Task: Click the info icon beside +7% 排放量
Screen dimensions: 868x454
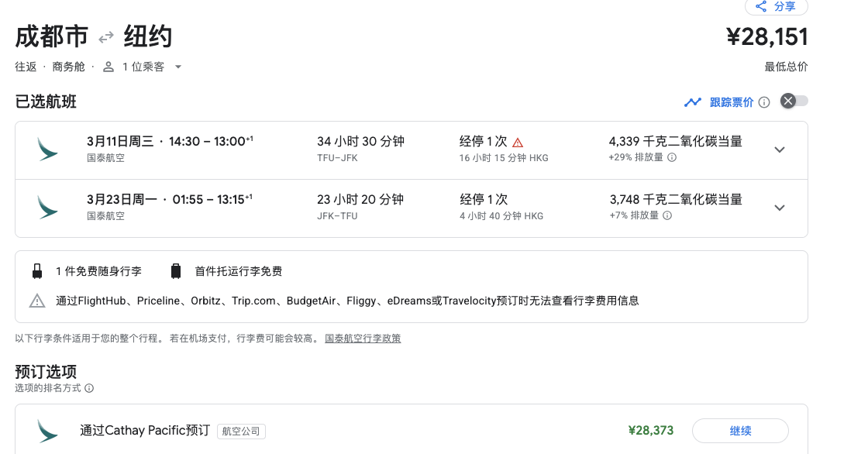Action: [x=667, y=215]
